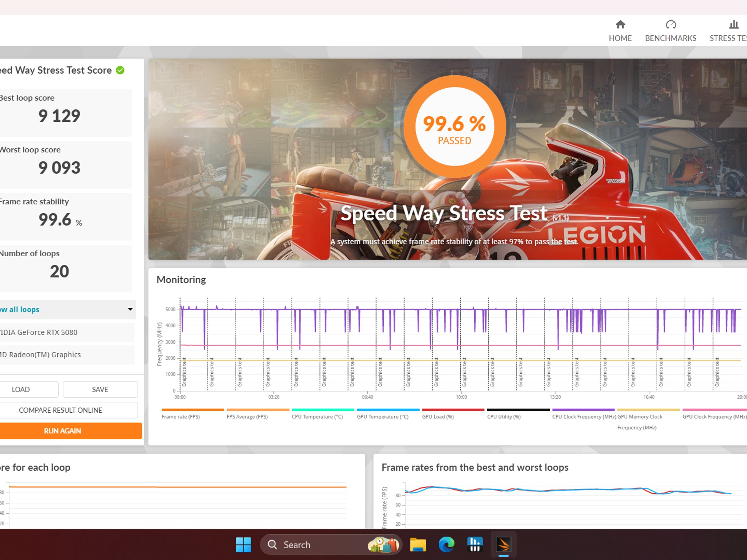The width and height of the screenshot is (747, 560).
Task: Toggle the CPU Temperature legend swatch
Action: (323, 410)
